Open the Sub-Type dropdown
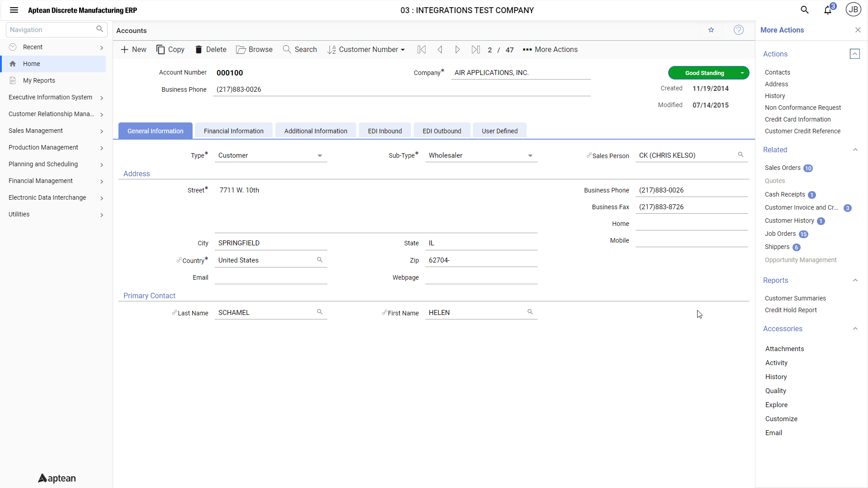868x488 pixels. (x=529, y=155)
